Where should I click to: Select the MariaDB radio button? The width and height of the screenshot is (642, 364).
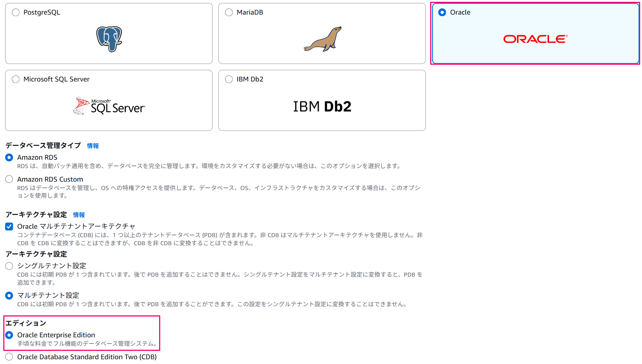[x=229, y=12]
